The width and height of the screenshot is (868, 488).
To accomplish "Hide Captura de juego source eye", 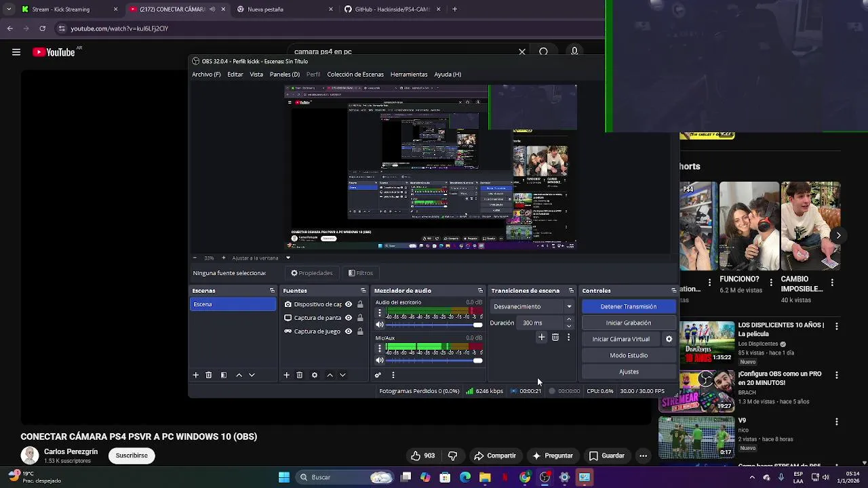I will coord(349,331).
